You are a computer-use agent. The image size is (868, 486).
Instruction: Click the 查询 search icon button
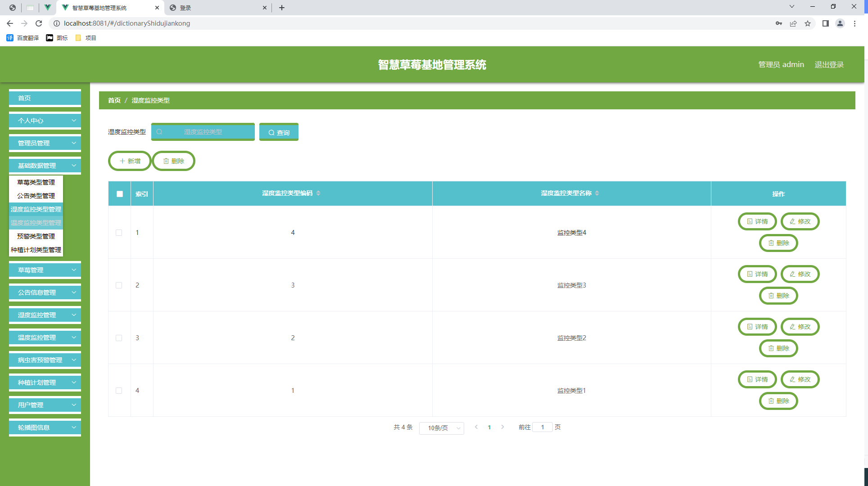point(279,132)
